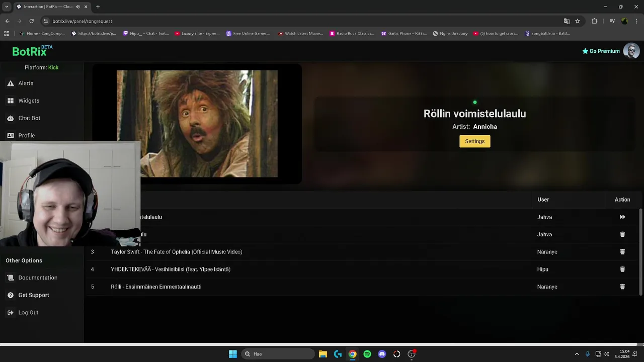Image resolution: width=644 pixels, height=362 pixels.
Task: Click the Rölli voimistelulaulu song title
Action: pyautogui.click(x=474, y=114)
